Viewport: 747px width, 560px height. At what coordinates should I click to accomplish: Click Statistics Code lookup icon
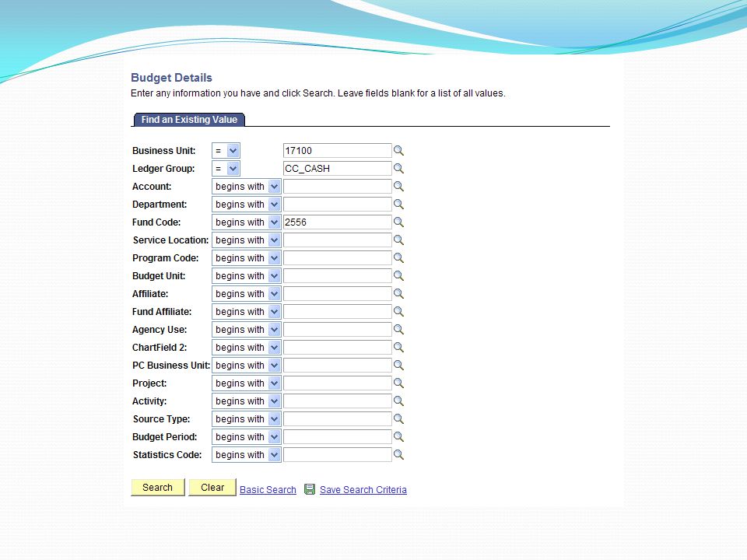tap(398, 455)
